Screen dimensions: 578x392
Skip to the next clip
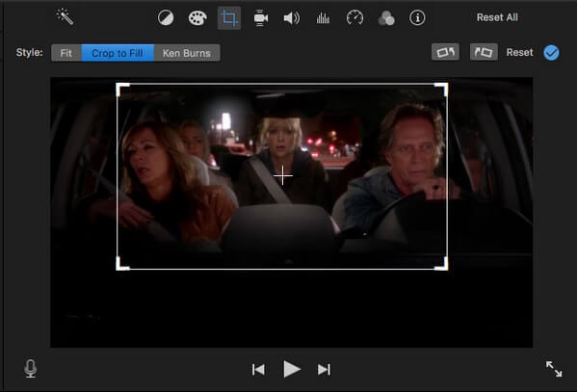pyautogui.click(x=324, y=369)
